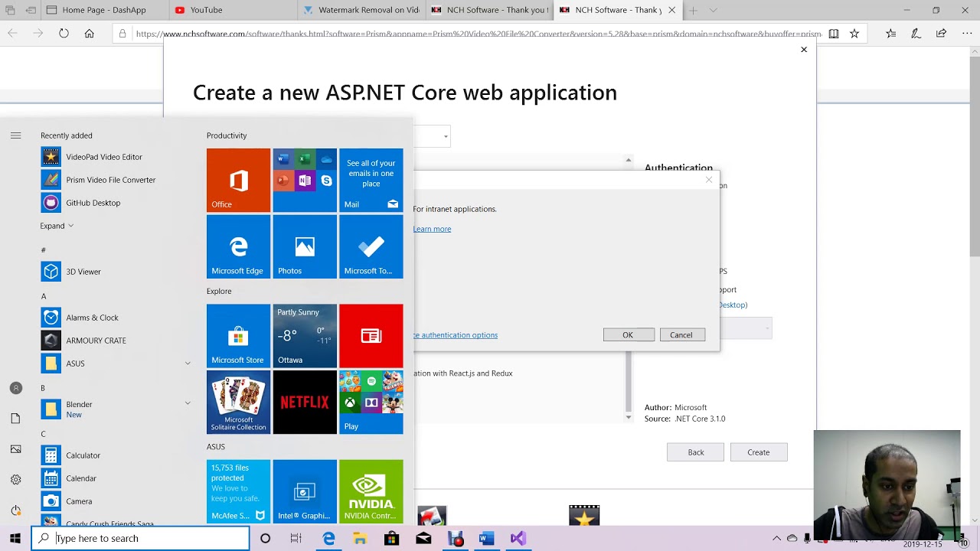Open the user account icon in Start
Screen dimensions: 980x551
(15, 388)
